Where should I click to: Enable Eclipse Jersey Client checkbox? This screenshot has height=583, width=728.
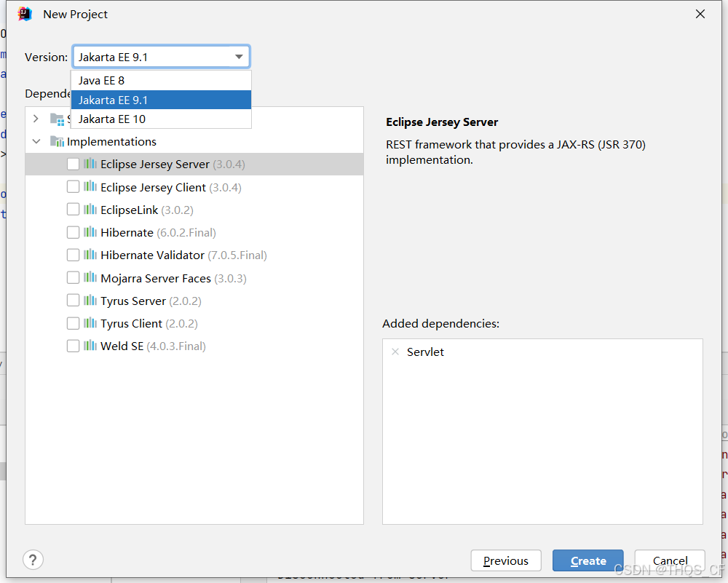pyautogui.click(x=73, y=186)
